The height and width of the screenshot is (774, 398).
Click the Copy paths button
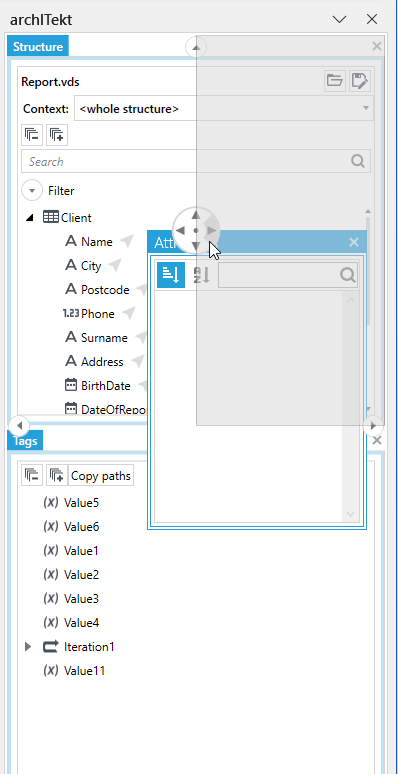click(x=101, y=475)
